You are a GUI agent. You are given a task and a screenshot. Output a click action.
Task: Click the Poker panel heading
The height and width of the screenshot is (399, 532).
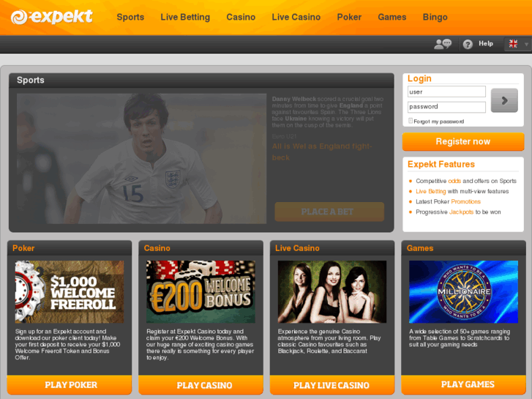pyautogui.click(x=23, y=248)
